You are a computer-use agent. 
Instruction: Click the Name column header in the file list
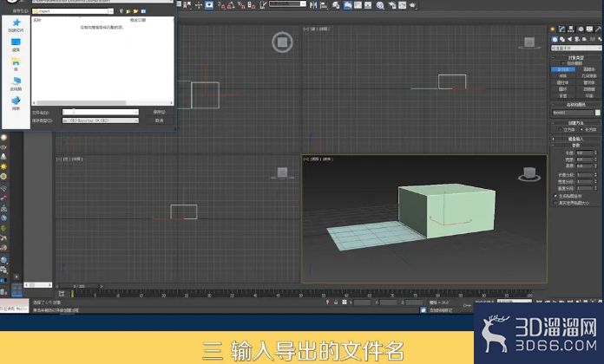pyautogui.click(x=37, y=20)
